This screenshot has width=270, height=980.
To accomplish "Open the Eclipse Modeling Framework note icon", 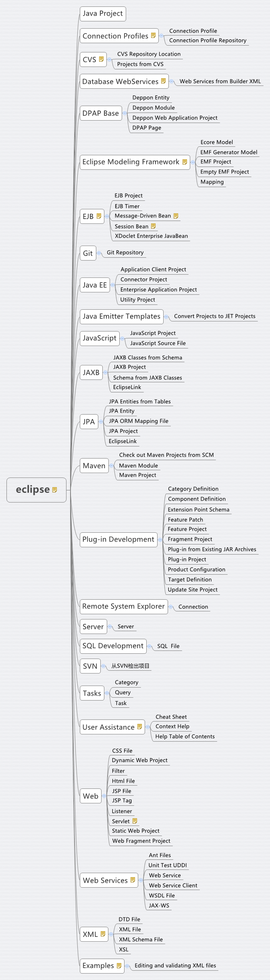I will 185,162.
